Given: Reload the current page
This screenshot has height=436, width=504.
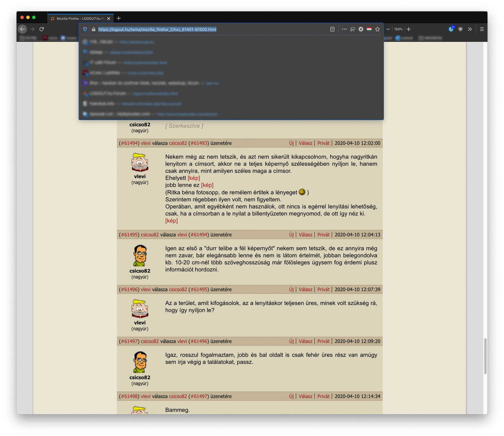Looking at the screenshot, I should (x=42, y=29).
